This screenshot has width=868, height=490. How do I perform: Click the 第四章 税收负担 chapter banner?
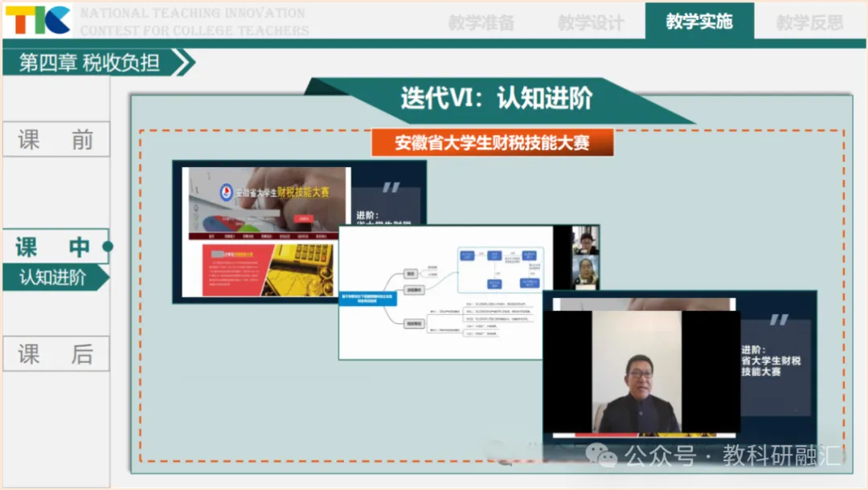point(90,63)
